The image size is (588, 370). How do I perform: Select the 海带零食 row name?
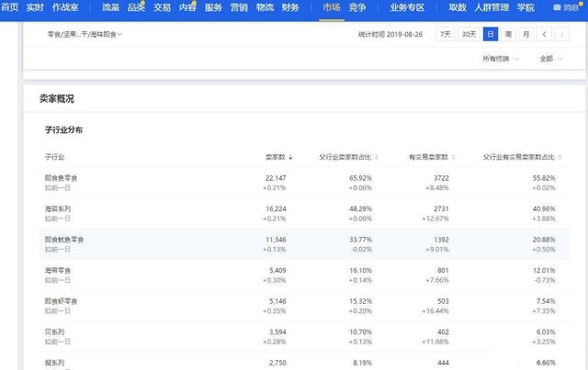58,270
